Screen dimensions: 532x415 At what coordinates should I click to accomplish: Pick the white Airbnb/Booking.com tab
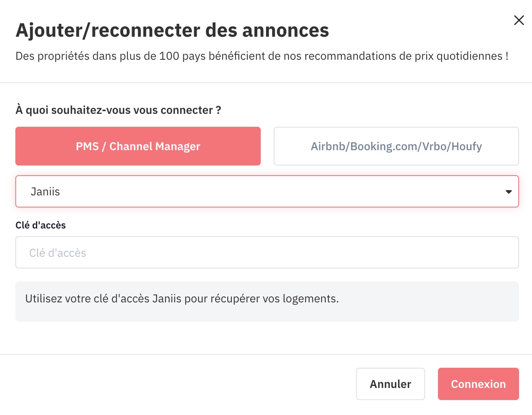pos(396,146)
